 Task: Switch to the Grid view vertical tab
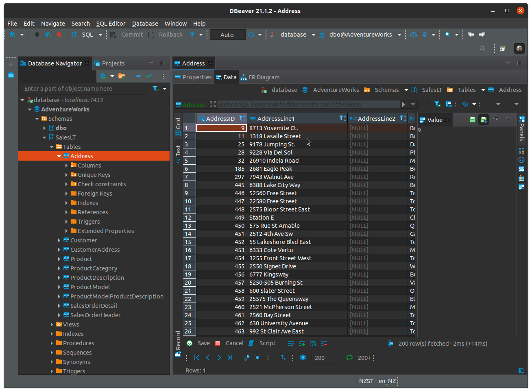click(x=178, y=126)
